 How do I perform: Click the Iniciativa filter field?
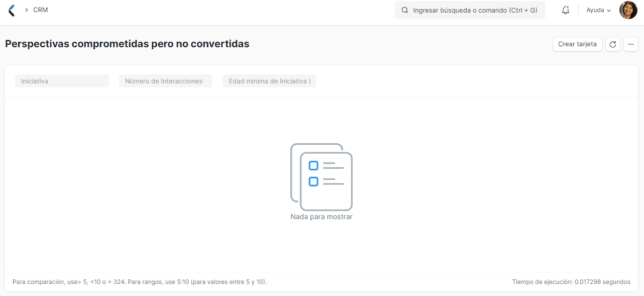point(62,81)
